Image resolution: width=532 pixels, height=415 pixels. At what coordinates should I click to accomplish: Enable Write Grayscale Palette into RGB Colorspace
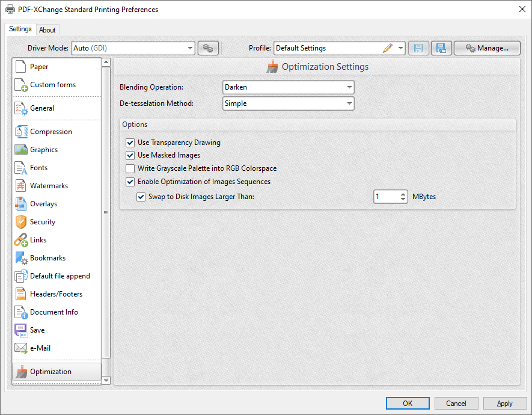coord(130,168)
